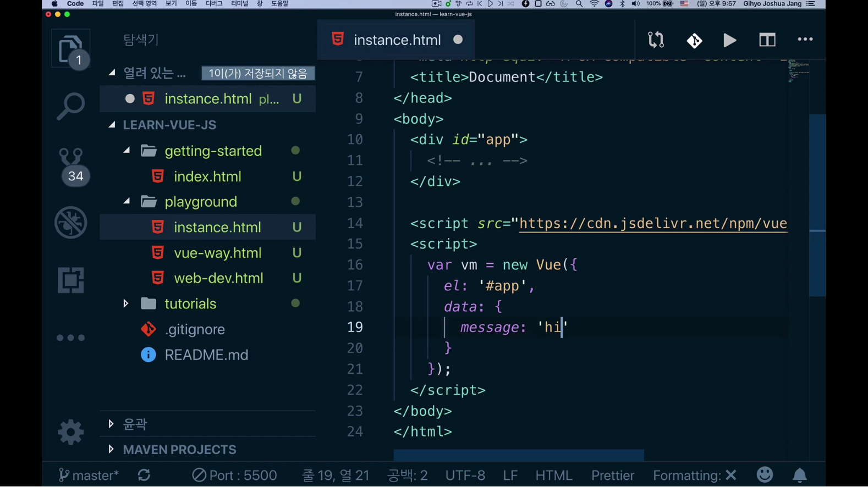Open the Search view icon
Viewport: 868px width, 487px height.
point(70,106)
